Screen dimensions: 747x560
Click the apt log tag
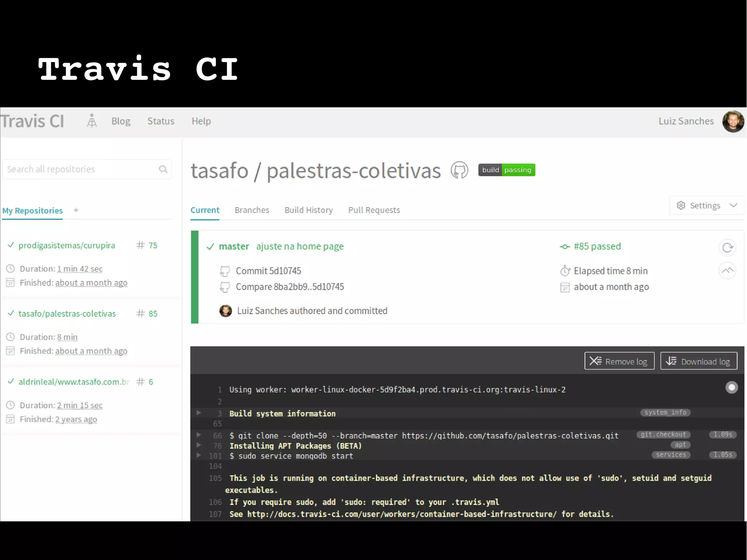pyautogui.click(x=681, y=445)
